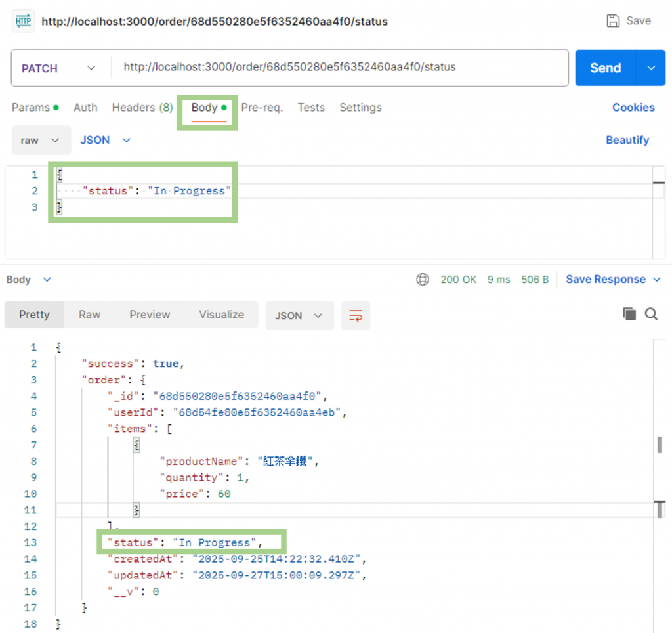The width and height of the screenshot is (672, 633).
Task: Select the Pretty response view
Action: click(x=34, y=315)
